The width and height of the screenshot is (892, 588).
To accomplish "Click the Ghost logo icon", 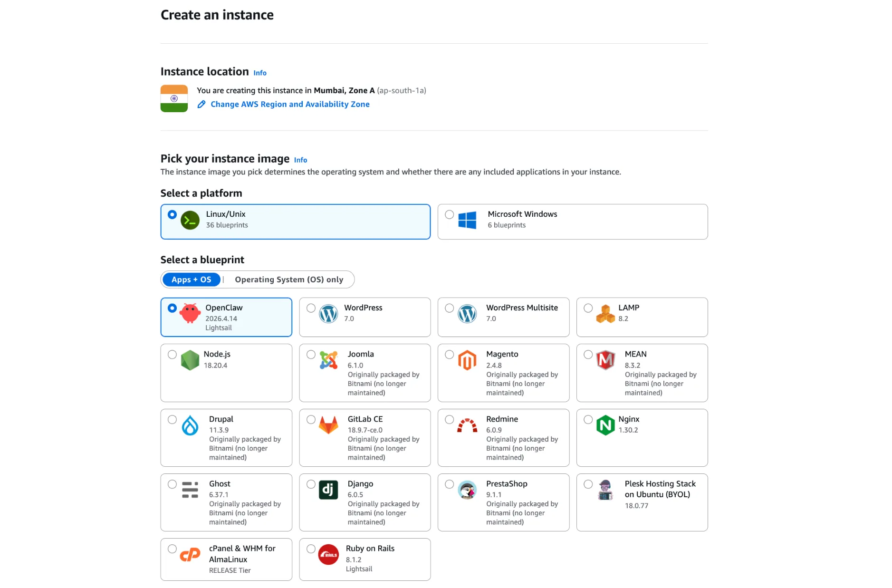I will click(190, 490).
